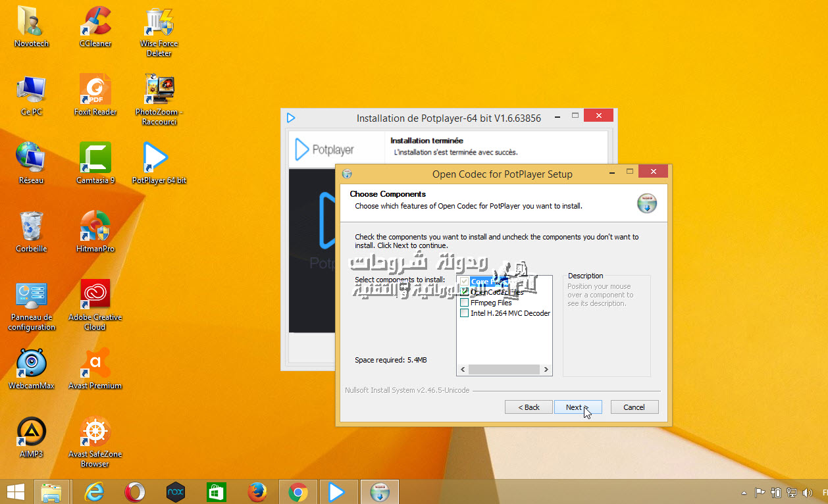Open CCleaner desktop shortcut
Viewport: 828px width, 504px height.
(x=95, y=26)
